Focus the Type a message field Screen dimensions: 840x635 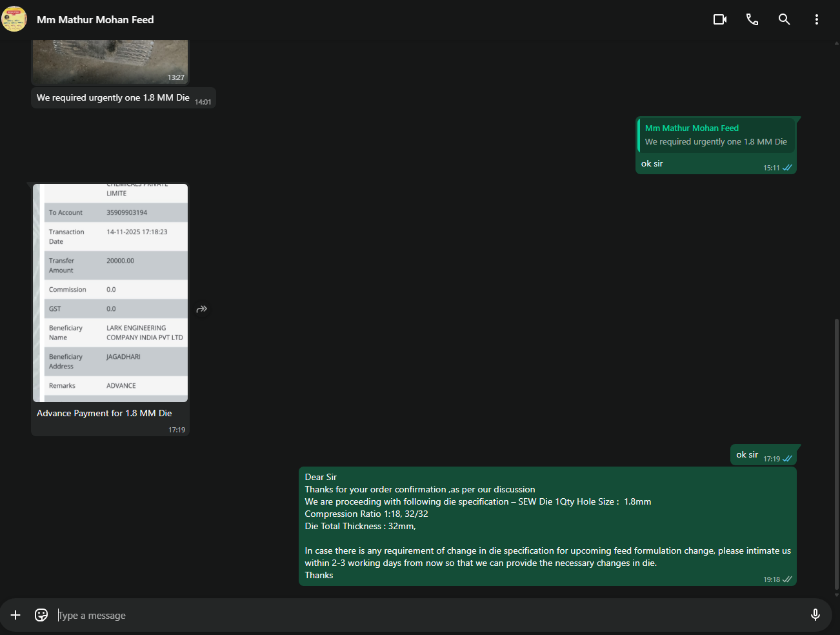click(x=426, y=616)
